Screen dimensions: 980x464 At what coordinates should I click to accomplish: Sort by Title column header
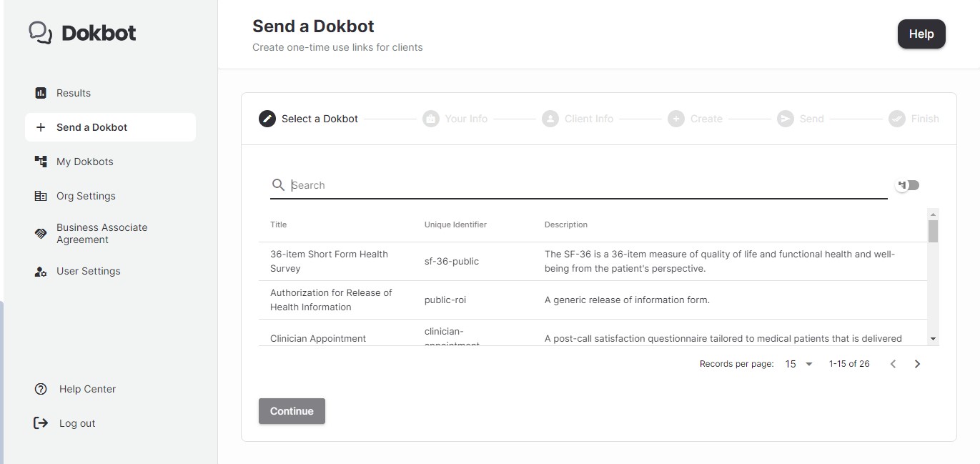279,224
